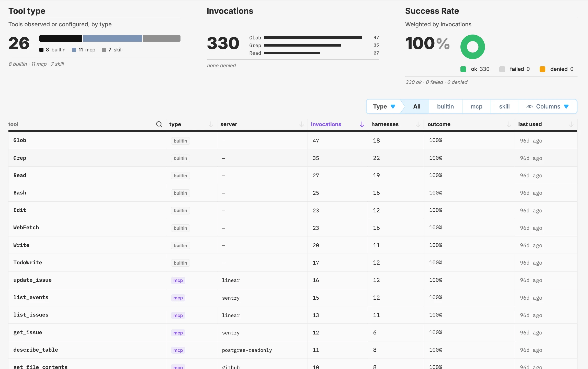Click the green success rate donut chart
This screenshot has width=588, height=369.
tap(472, 47)
